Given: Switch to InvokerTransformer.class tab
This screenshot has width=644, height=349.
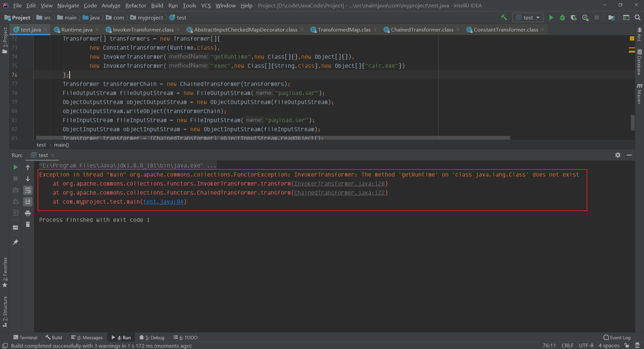Looking at the screenshot, I should (x=143, y=30).
